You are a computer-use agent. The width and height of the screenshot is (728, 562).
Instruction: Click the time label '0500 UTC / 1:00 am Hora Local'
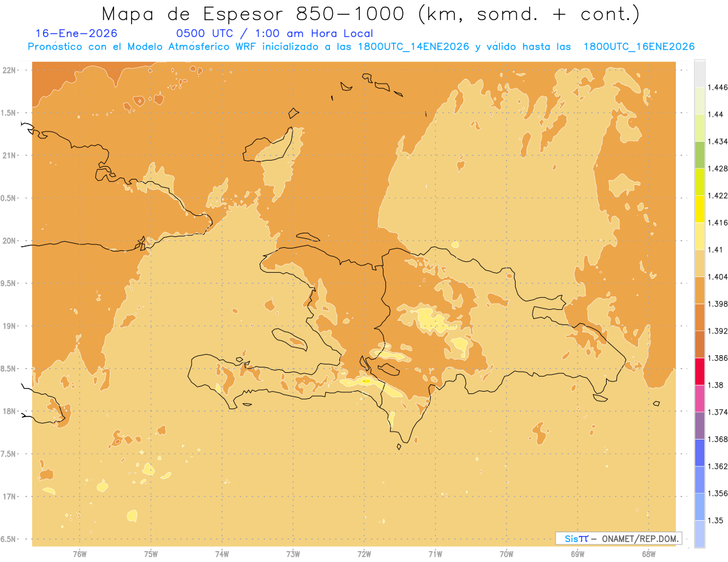point(275,33)
